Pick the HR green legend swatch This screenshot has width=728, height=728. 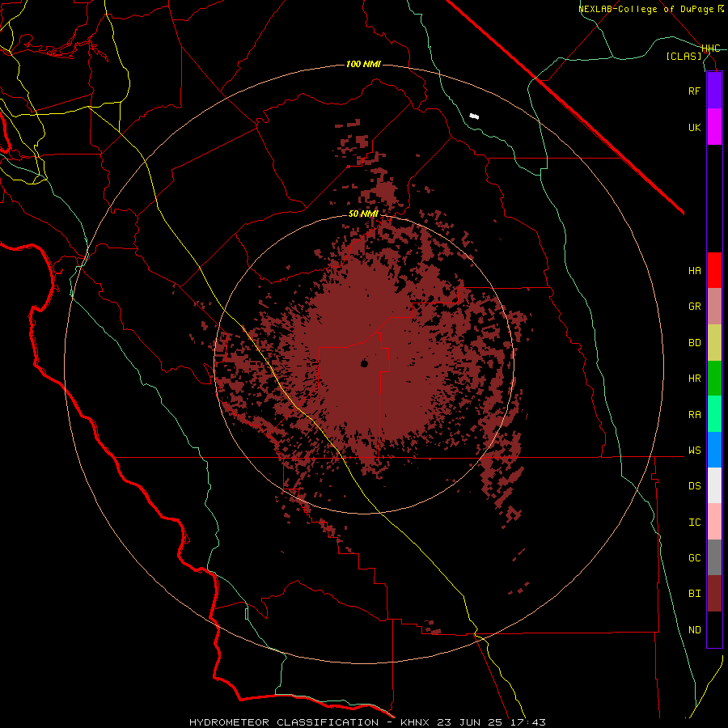coord(714,379)
